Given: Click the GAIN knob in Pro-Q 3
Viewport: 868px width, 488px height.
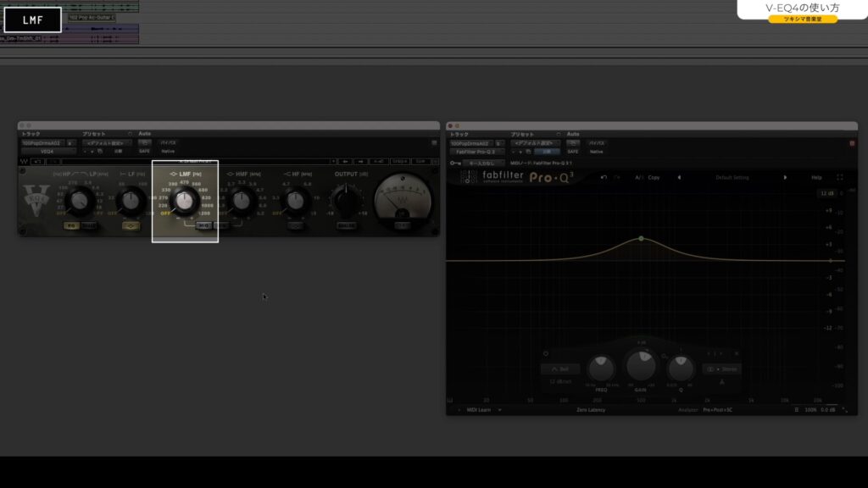Looking at the screenshot, I should [x=641, y=366].
